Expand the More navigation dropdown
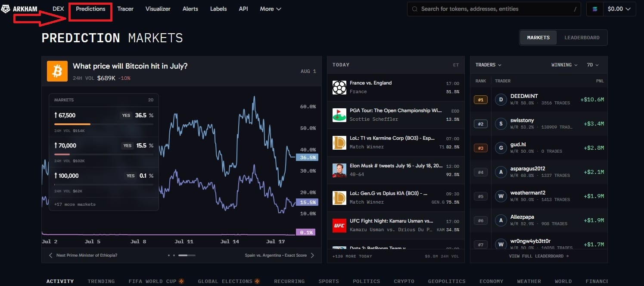This screenshot has height=286, width=644. 271,9
